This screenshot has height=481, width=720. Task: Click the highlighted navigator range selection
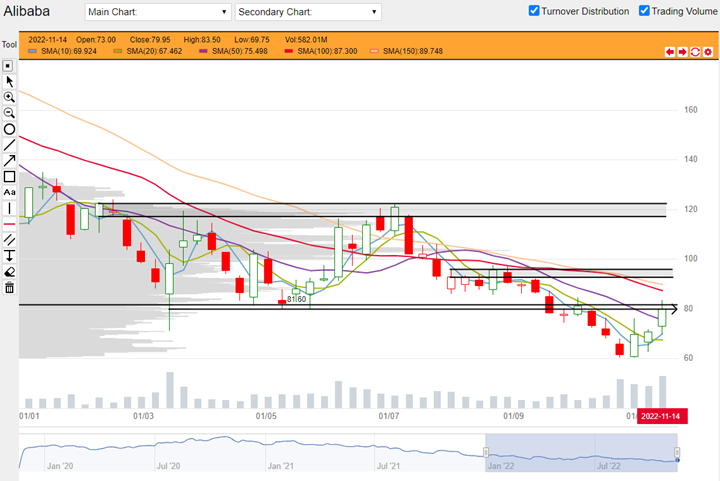click(581, 453)
